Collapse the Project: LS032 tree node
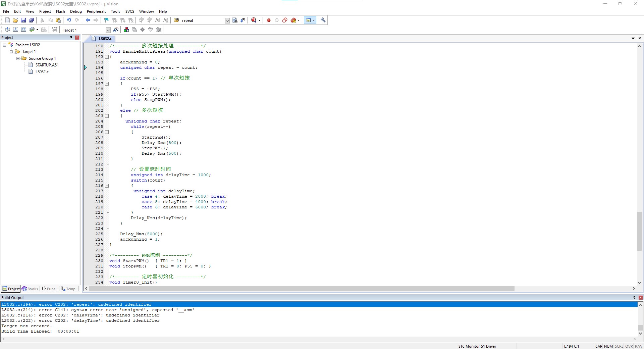 coord(5,45)
